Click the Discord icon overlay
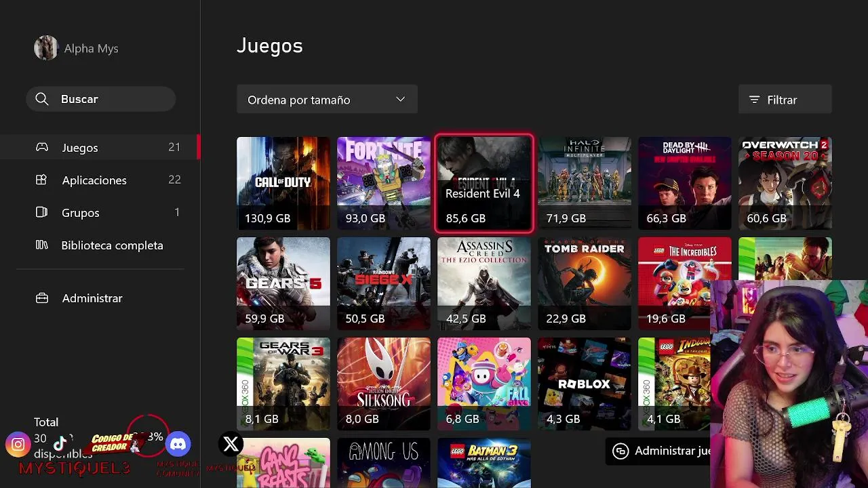 pyautogui.click(x=178, y=445)
